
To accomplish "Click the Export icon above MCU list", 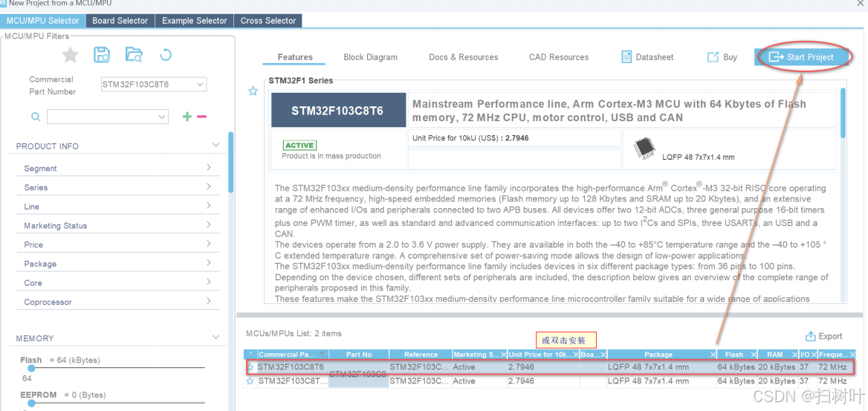I will click(811, 336).
